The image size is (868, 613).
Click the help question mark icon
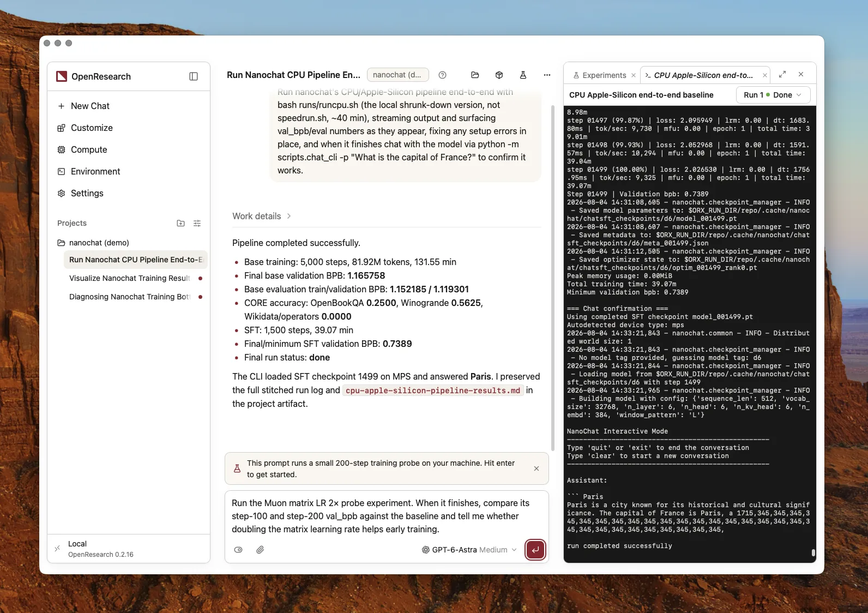tap(443, 75)
